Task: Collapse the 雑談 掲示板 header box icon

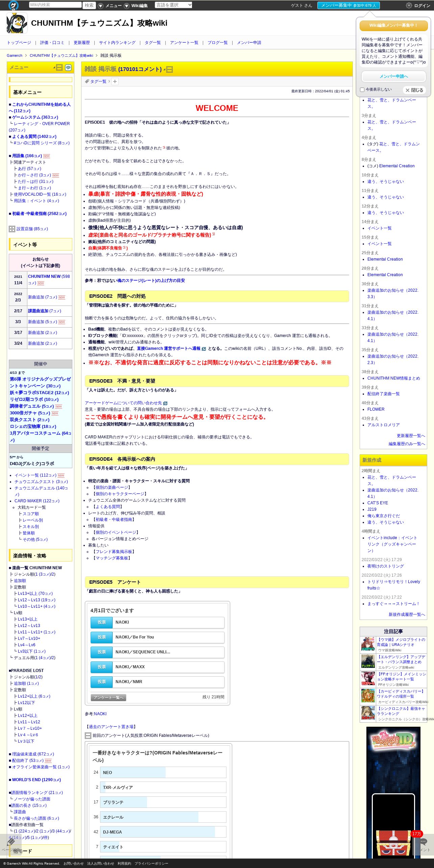Action: click(170, 70)
